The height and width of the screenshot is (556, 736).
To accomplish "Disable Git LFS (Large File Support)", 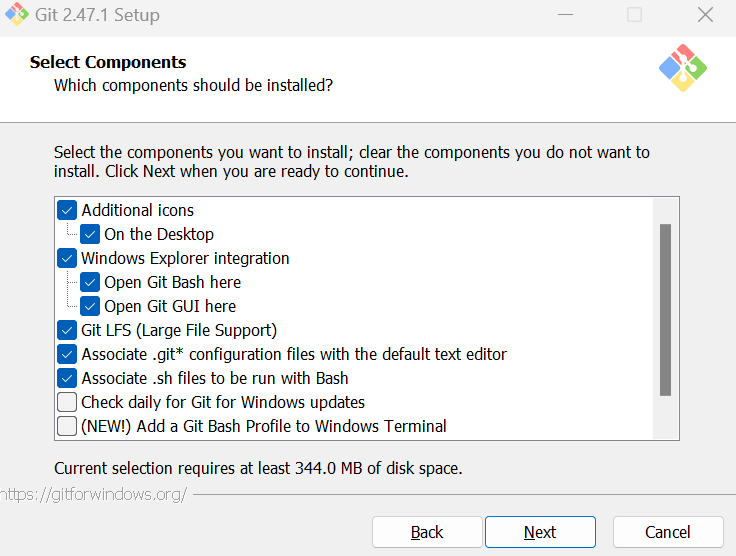I will (67, 330).
